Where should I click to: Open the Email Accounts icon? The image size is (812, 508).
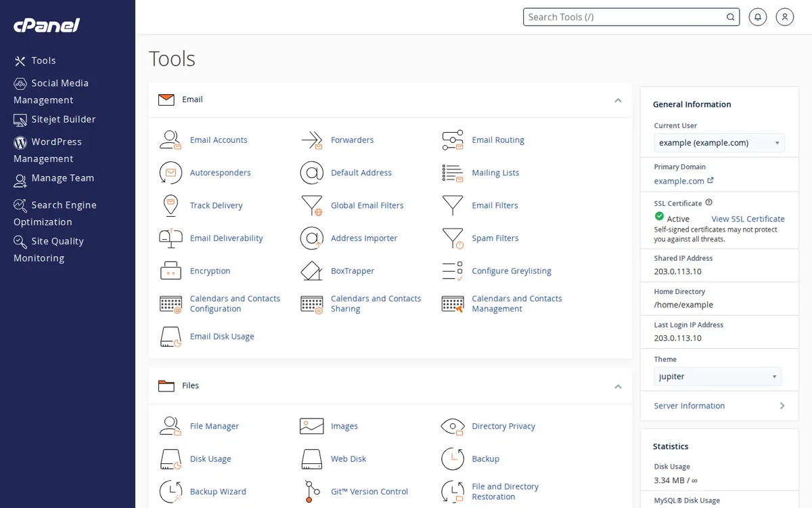coord(171,140)
